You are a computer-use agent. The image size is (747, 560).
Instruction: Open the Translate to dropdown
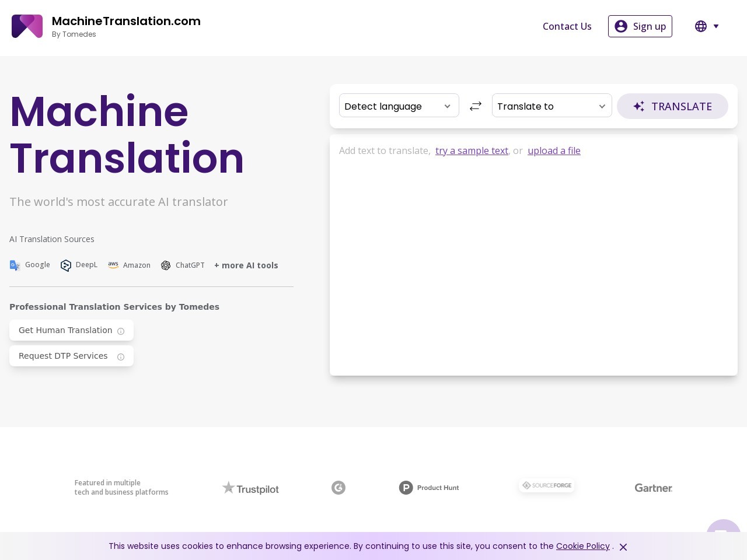point(552,106)
